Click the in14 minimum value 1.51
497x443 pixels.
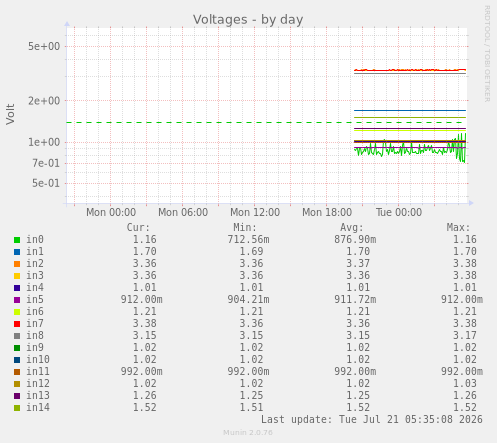point(251,407)
